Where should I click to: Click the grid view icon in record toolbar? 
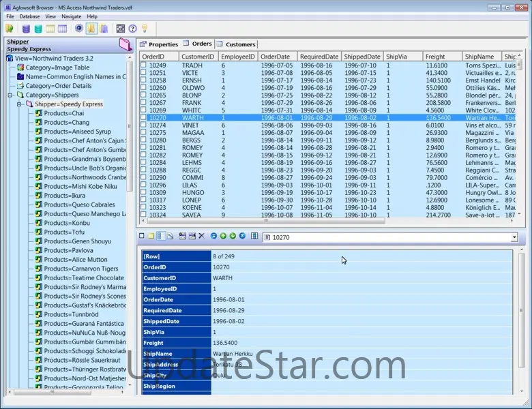254,236
